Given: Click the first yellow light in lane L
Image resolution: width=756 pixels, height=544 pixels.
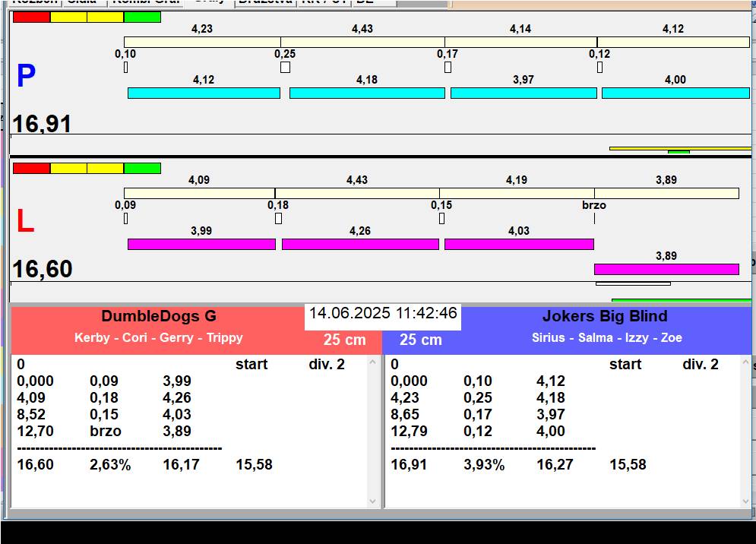Looking at the screenshot, I should point(68,168).
